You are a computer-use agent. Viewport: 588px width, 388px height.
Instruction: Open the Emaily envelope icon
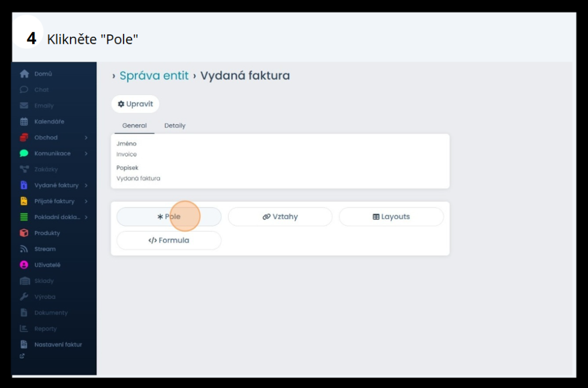point(24,105)
